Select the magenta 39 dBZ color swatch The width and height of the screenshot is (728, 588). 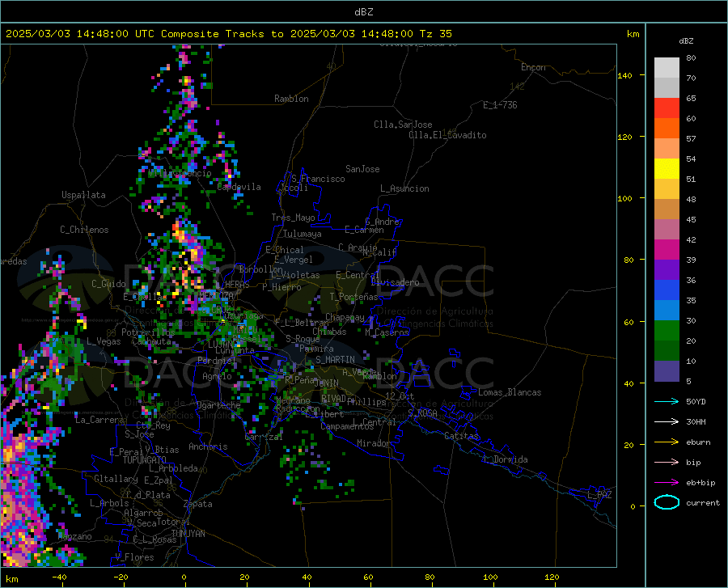(667, 250)
